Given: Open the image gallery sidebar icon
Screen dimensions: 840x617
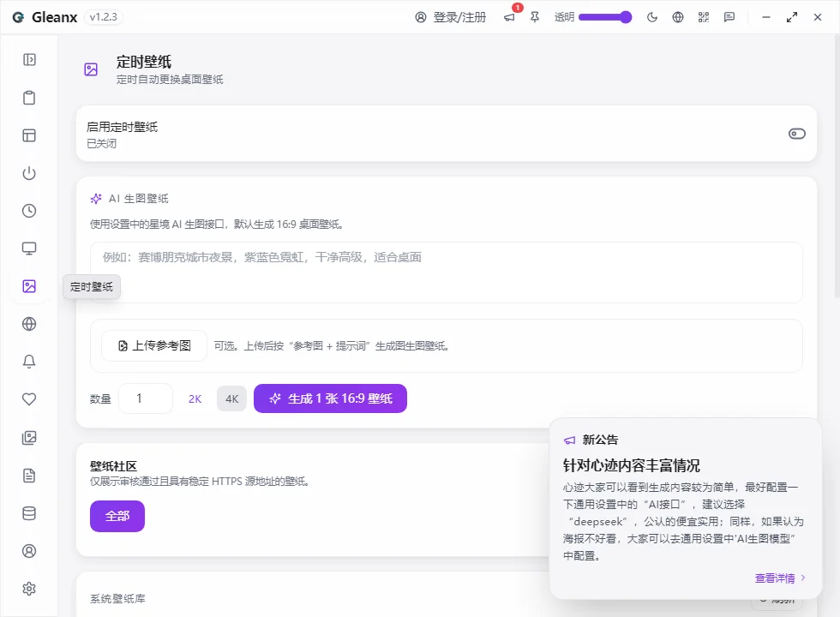Looking at the screenshot, I should [29, 438].
